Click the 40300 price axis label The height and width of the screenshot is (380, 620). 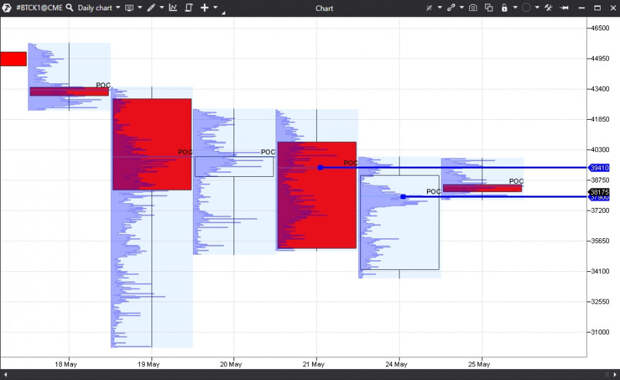coord(600,149)
